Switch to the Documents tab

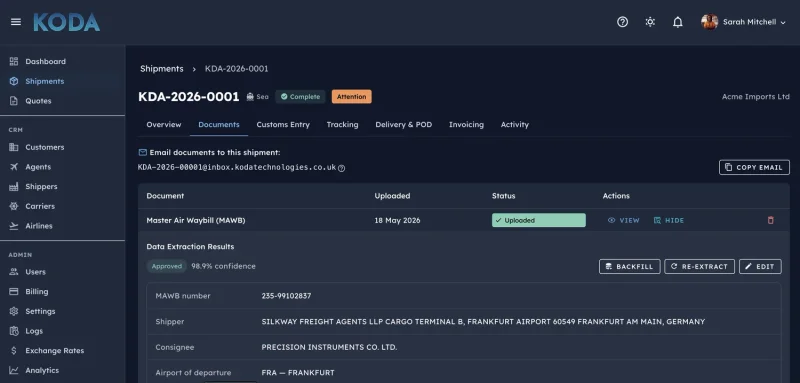pyautogui.click(x=219, y=124)
